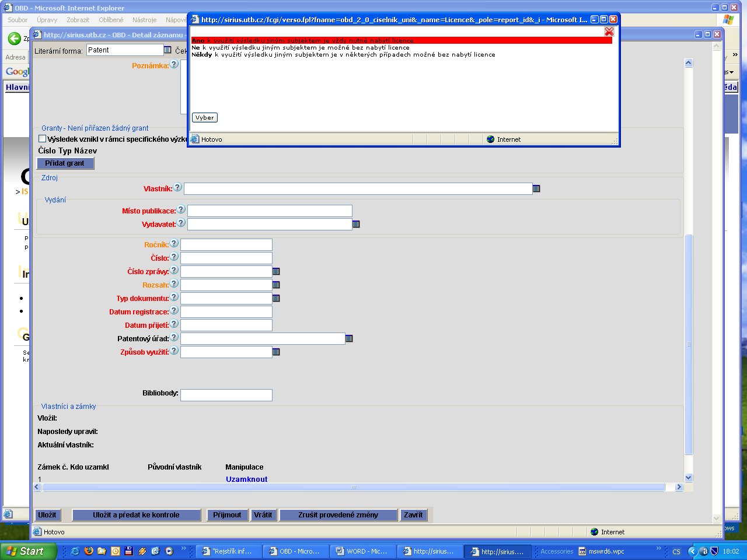Click the help icon next to Číslo zprávy
Image resolution: width=747 pixels, height=560 pixels.
click(x=174, y=270)
